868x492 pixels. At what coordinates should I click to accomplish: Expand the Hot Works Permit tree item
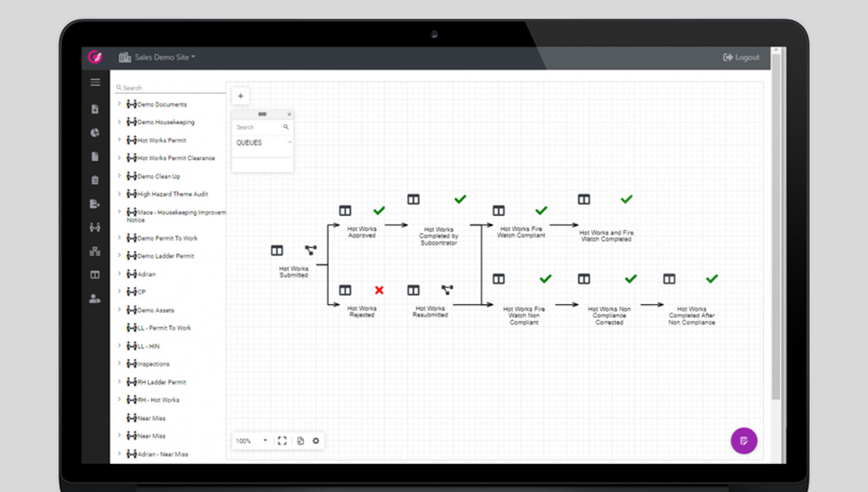119,140
